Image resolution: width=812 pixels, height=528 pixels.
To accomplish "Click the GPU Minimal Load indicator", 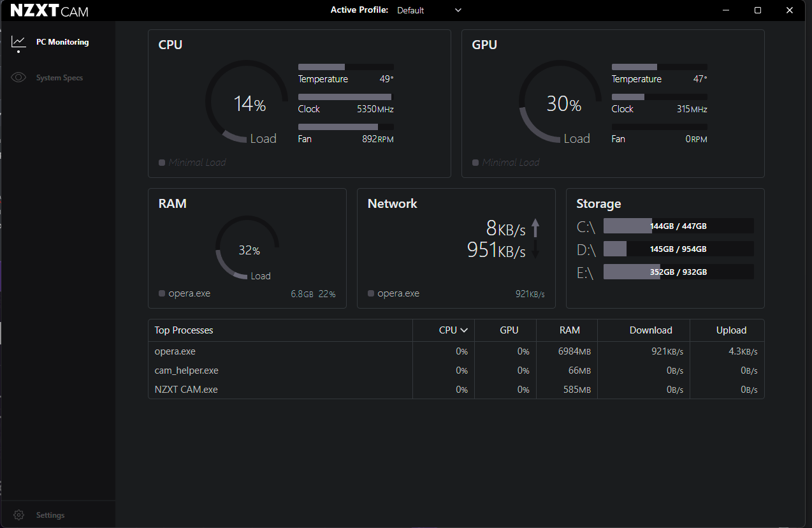I will pyautogui.click(x=506, y=163).
